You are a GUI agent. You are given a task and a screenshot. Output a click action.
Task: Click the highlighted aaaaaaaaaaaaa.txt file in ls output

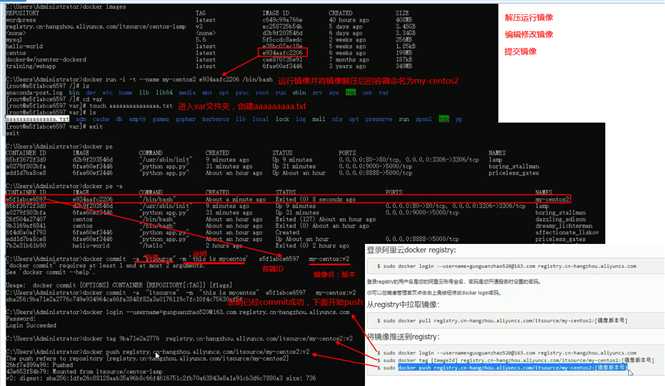coord(37,119)
